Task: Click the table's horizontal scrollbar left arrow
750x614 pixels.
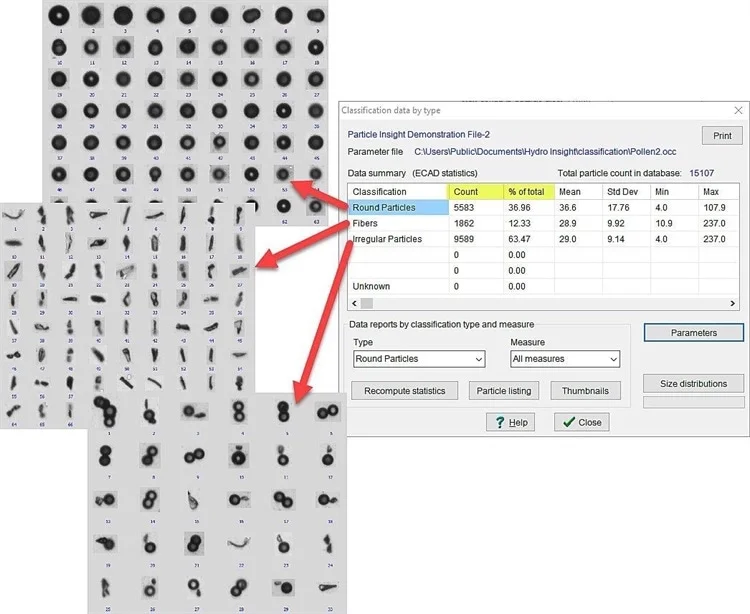Action: pos(353,302)
